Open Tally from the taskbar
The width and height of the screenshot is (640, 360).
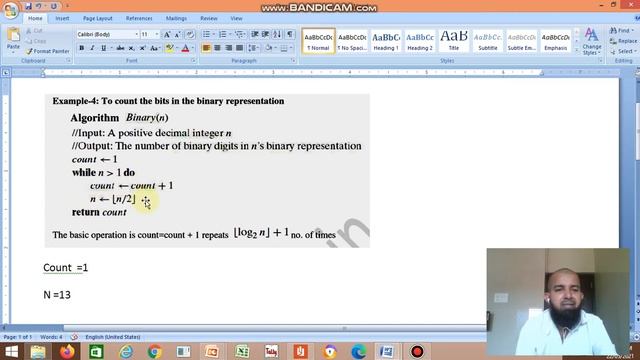(x=271, y=351)
